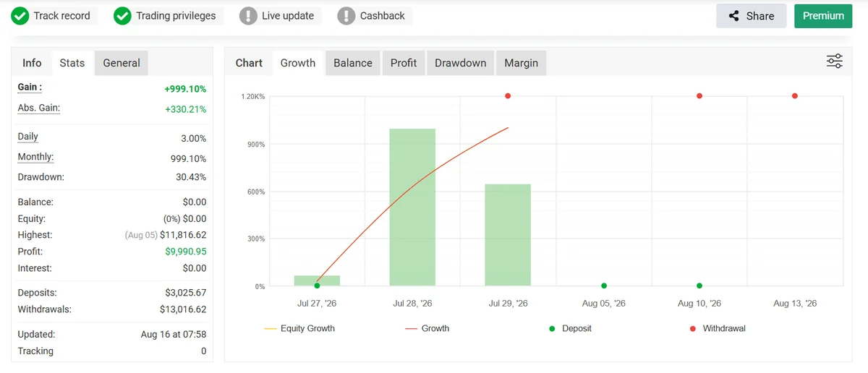Open the Premium button
This screenshot has width=868, height=373.
(x=823, y=16)
